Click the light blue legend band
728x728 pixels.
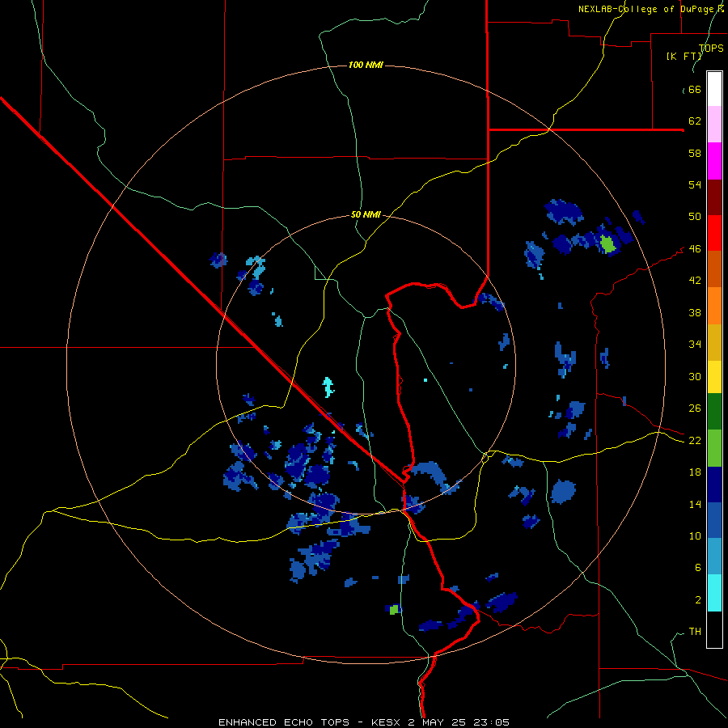[x=714, y=557]
